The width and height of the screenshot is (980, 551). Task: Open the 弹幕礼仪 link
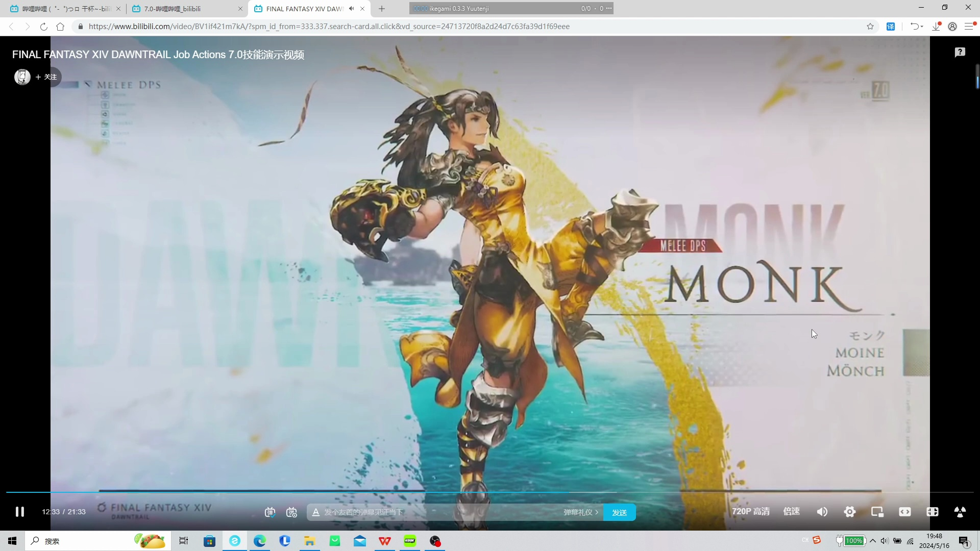(x=581, y=512)
